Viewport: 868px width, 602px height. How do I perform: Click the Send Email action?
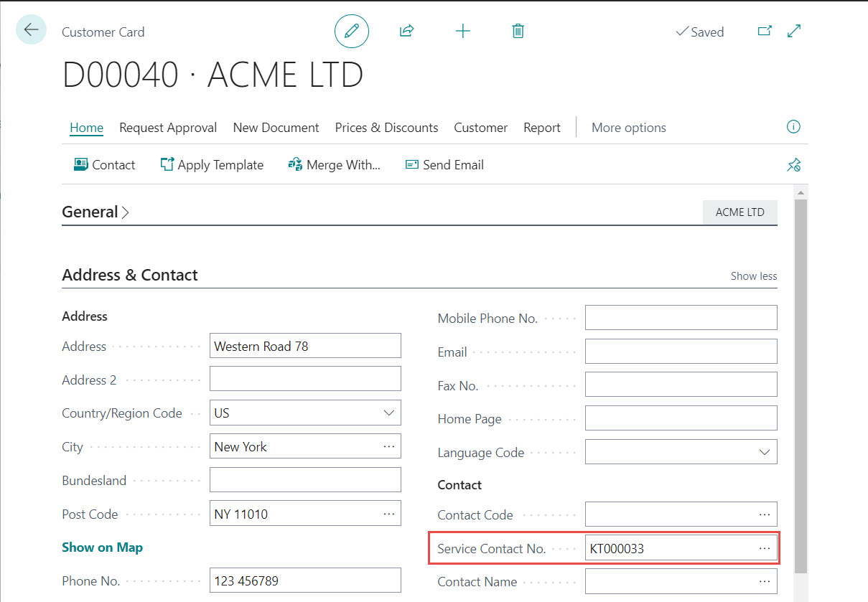point(444,165)
